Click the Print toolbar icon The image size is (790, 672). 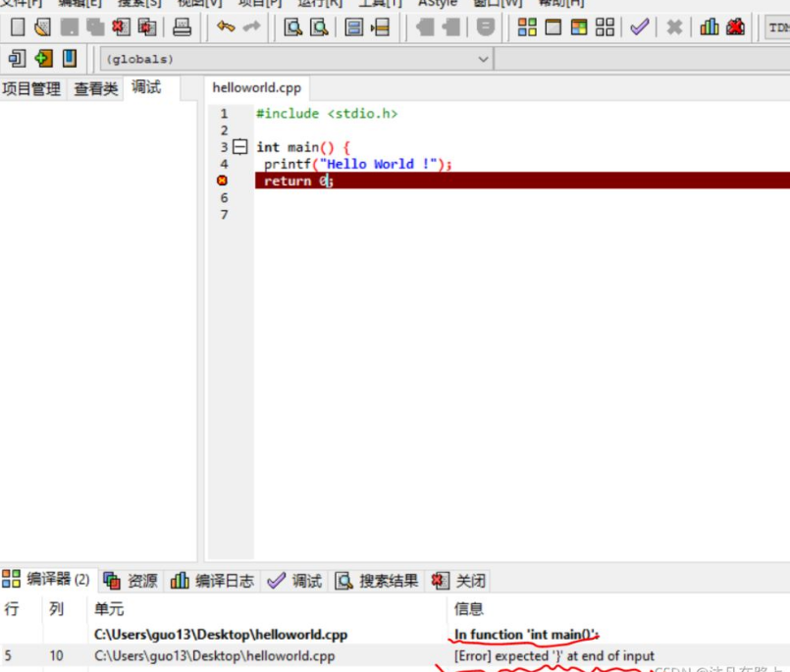coord(182,26)
